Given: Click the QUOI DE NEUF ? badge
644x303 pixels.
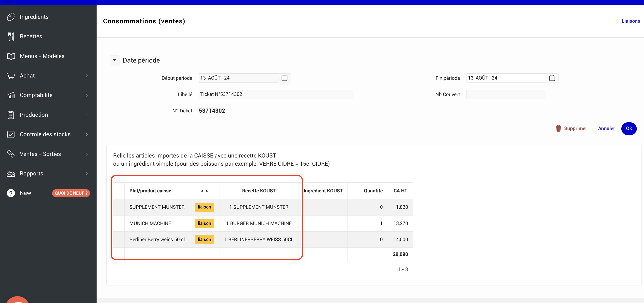Looking at the screenshot, I should (71, 193).
